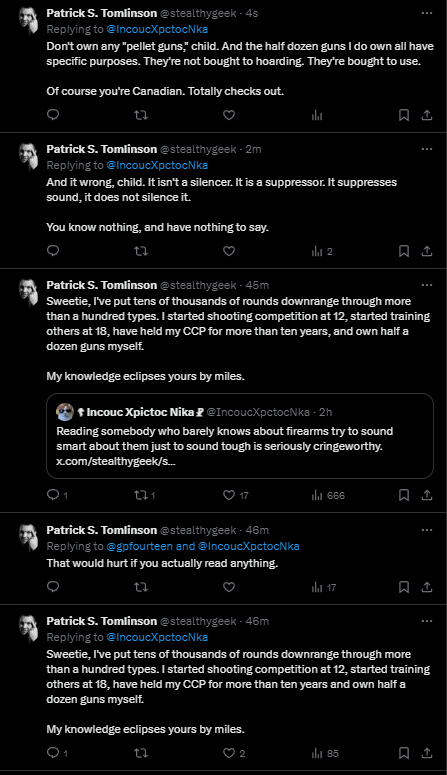This screenshot has width=447, height=775.
Task: Repost the suppressor tweet from 2m ago
Action: [x=141, y=251]
